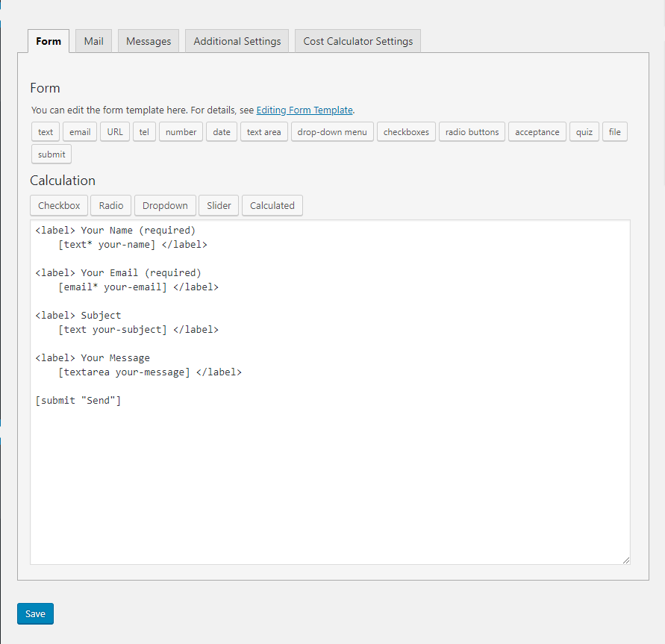Click the "[text* your-name]" code line
The height and width of the screenshot is (644, 665).
click(x=132, y=245)
